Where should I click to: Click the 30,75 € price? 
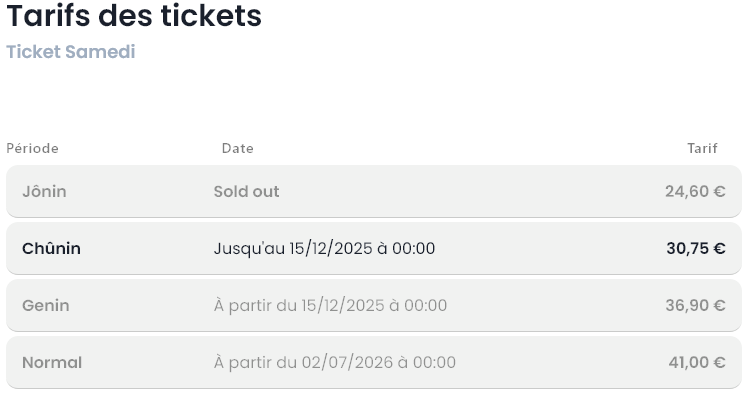(x=695, y=248)
